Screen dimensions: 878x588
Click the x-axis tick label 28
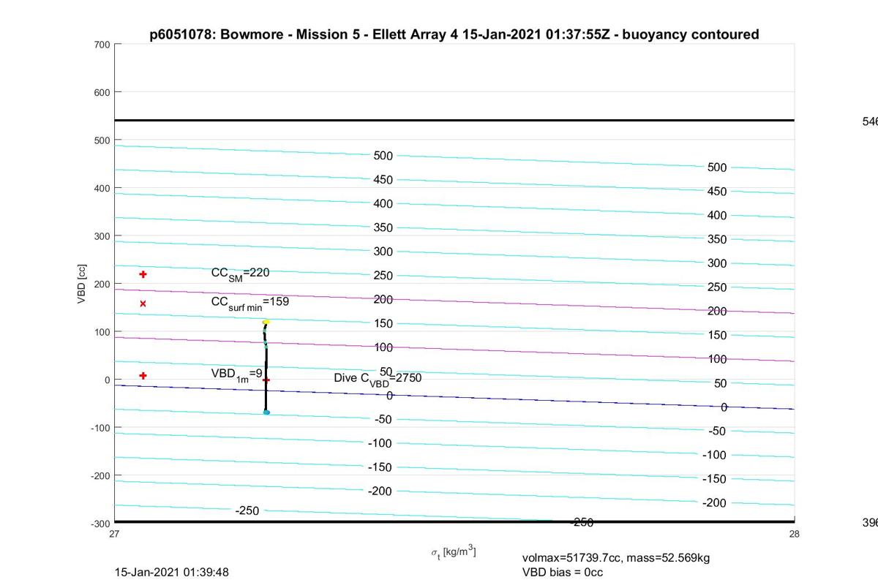(795, 534)
